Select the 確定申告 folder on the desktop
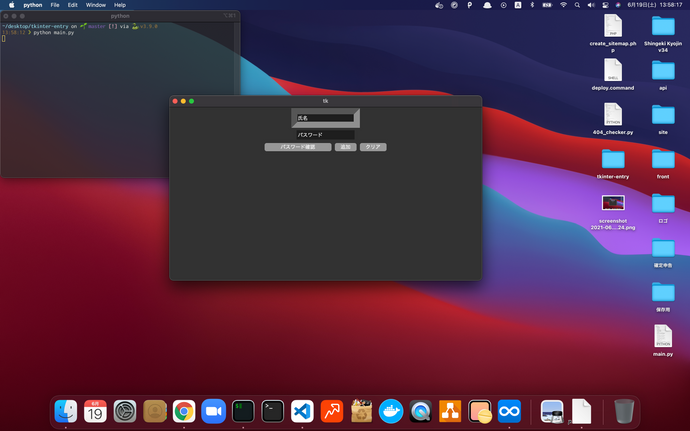 (x=663, y=248)
